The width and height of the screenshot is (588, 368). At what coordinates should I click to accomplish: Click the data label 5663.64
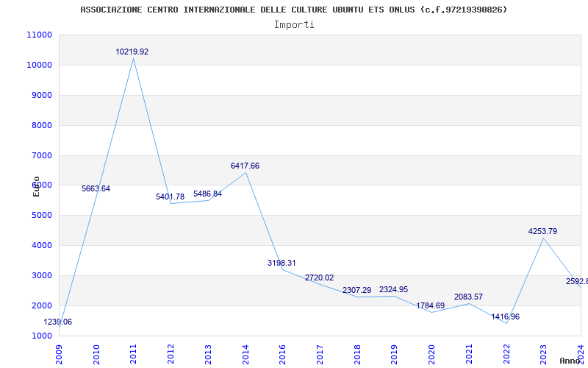tap(96, 188)
